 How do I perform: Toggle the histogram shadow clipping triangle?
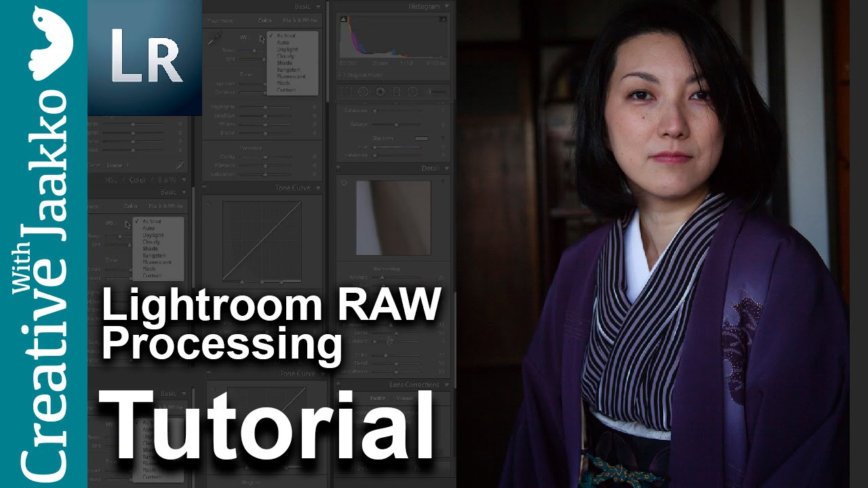pyautogui.click(x=344, y=19)
